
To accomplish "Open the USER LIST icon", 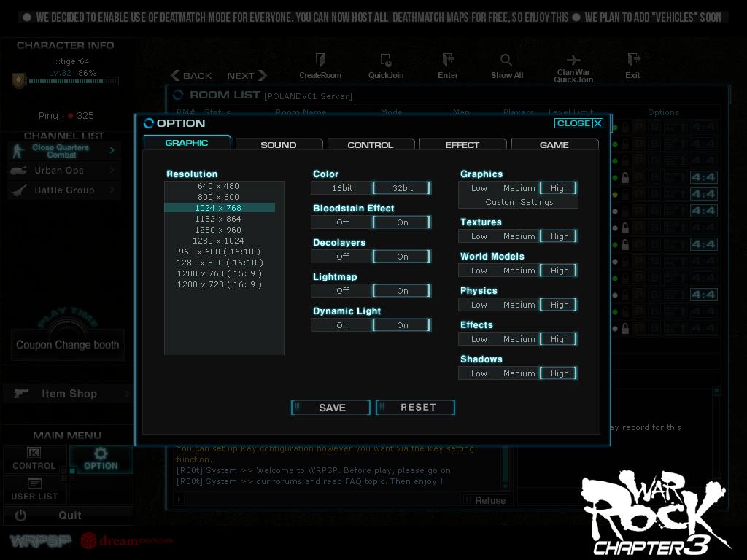I will pyautogui.click(x=34, y=483).
